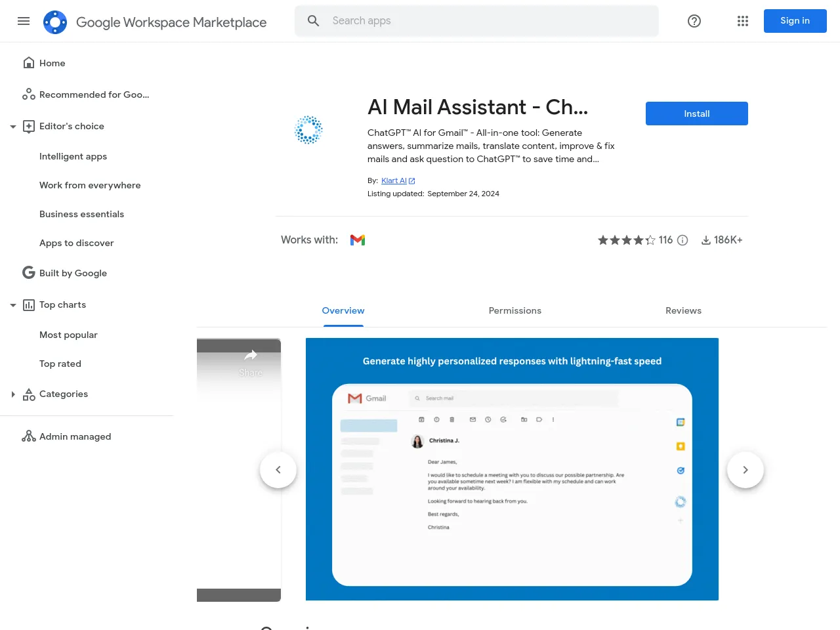The width and height of the screenshot is (840, 630).
Task: Click the rating info icon beside 116
Action: pos(682,240)
